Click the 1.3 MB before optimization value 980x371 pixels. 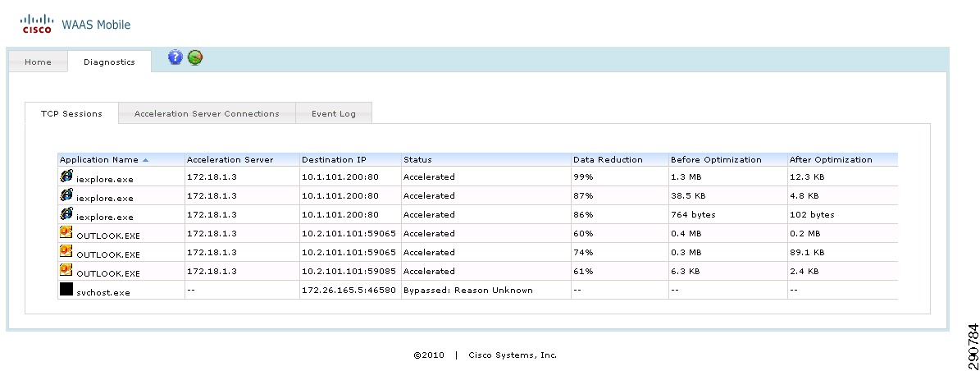[x=686, y=177]
